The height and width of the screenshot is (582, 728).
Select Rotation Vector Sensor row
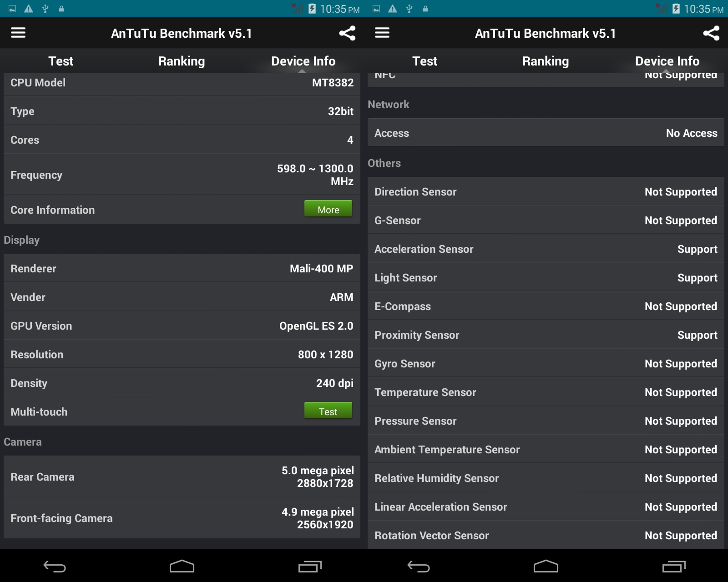click(546, 535)
